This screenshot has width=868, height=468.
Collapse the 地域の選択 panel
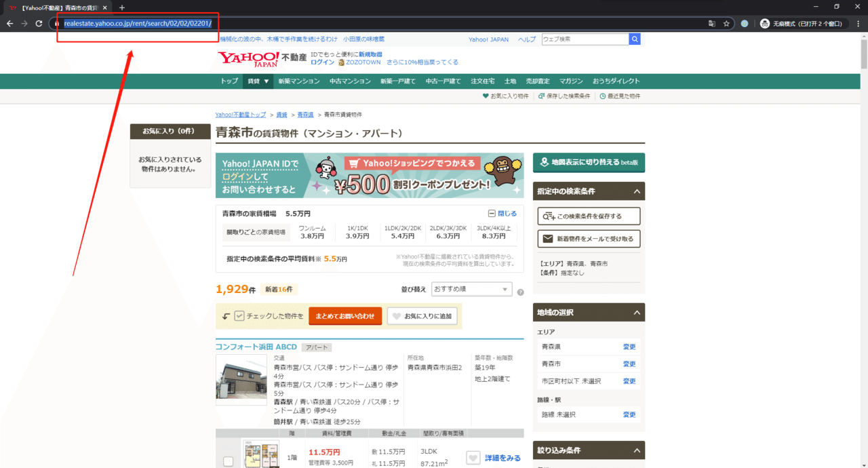point(637,313)
